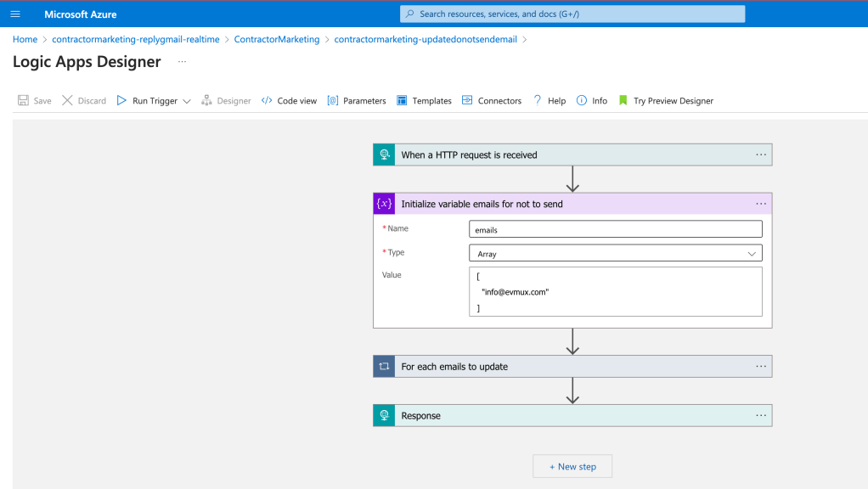The width and height of the screenshot is (868, 489).
Task: Click the HTTP request trigger icon
Action: 384,155
